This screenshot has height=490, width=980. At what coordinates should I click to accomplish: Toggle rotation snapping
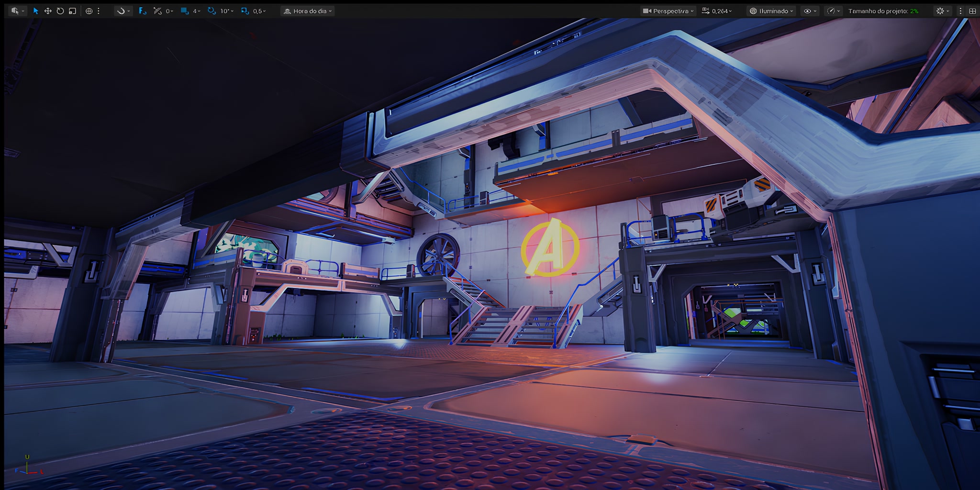(x=212, y=11)
